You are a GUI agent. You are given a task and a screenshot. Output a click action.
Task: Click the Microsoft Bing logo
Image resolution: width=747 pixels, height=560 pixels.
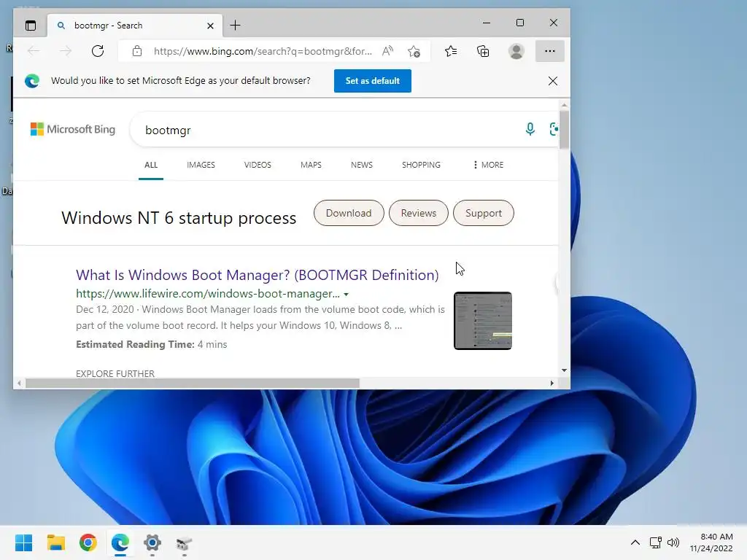[x=73, y=129]
